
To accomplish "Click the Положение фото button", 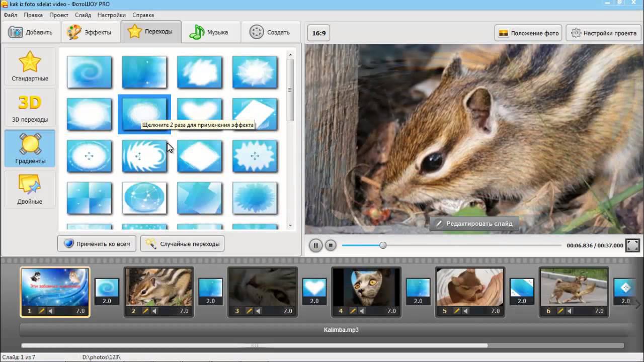I will tap(529, 33).
